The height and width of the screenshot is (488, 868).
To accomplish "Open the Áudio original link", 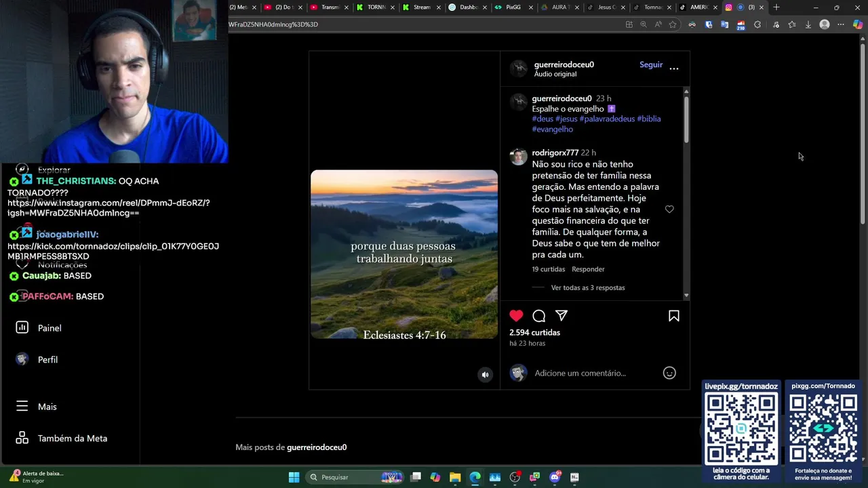I will pyautogui.click(x=555, y=74).
